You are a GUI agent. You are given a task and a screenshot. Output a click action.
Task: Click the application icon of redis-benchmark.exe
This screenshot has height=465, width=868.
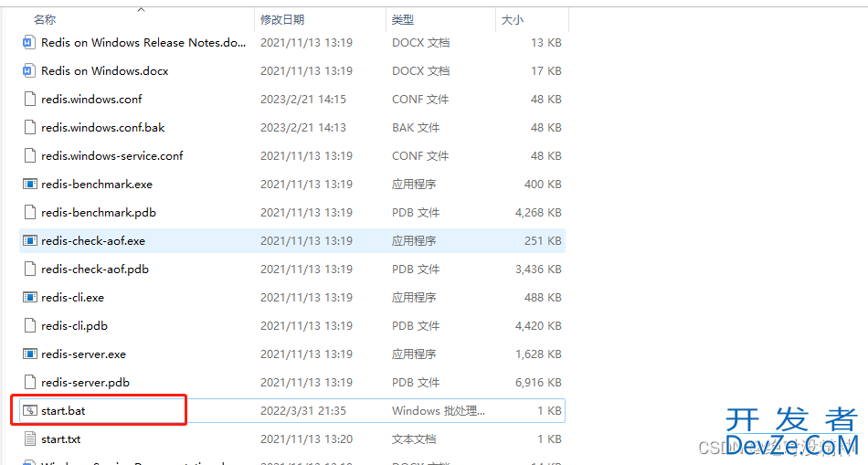click(30, 184)
